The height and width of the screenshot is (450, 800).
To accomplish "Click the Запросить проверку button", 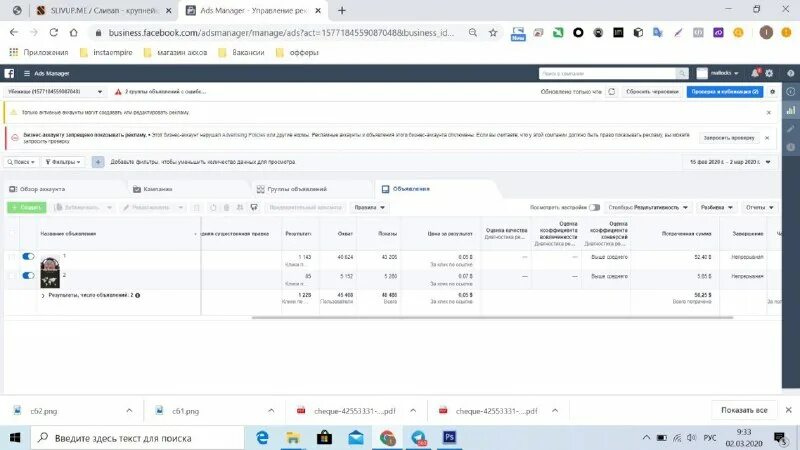I will 729,138.
